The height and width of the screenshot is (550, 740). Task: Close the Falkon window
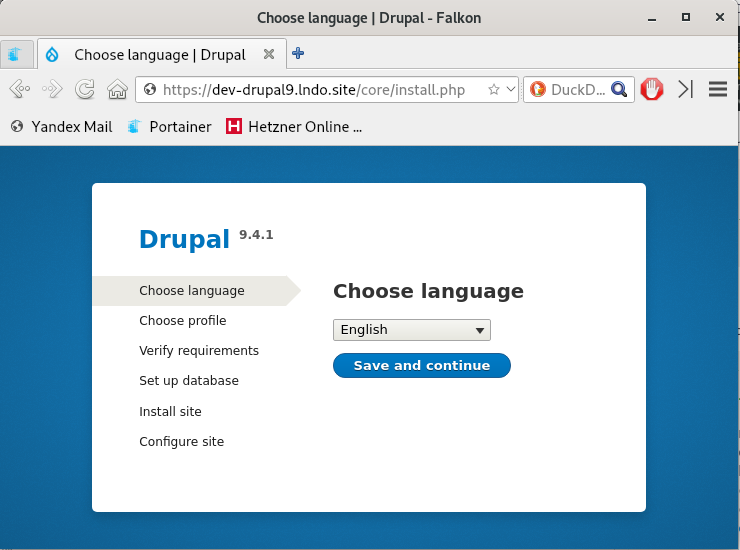[720, 17]
